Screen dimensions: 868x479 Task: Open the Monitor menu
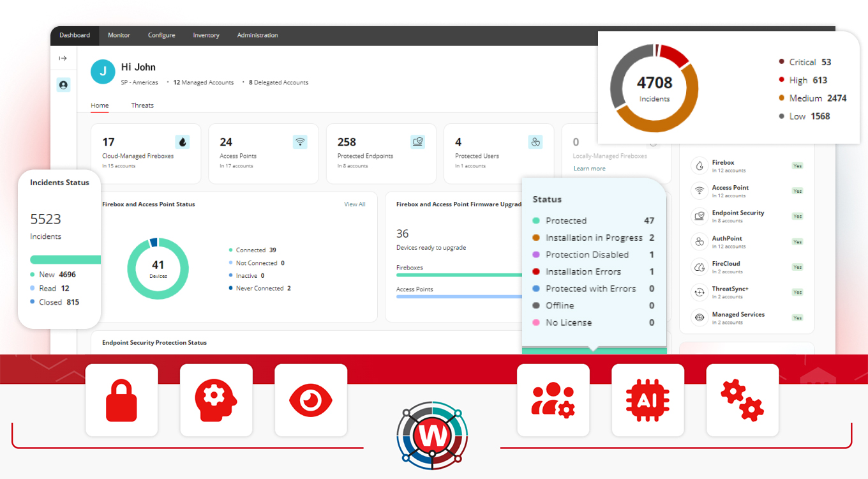[119, 35]
